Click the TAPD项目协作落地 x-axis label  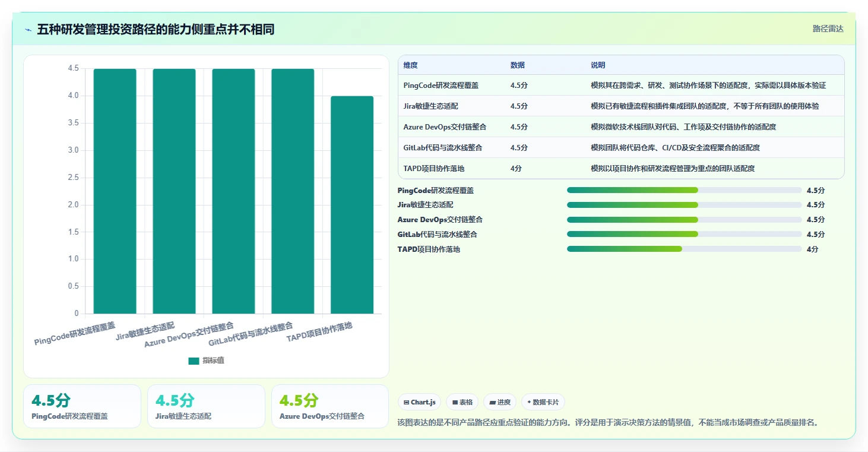coord(319,331)
